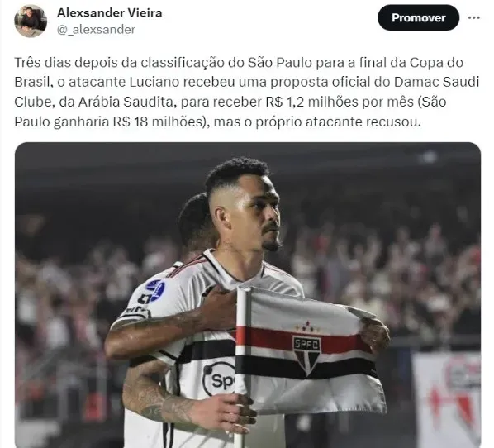Screen dimensions: 494x448
Task: Open the three-dot more options menu
Action: coord(474,17)
